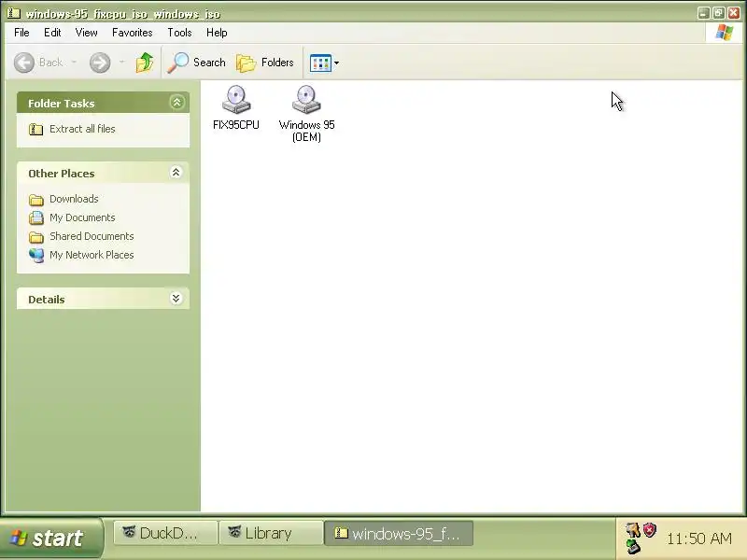Click the Safely Remove Hardware tray icon
Image resolution: width=747 pixels, height=560 pixels.
[633, 546]
